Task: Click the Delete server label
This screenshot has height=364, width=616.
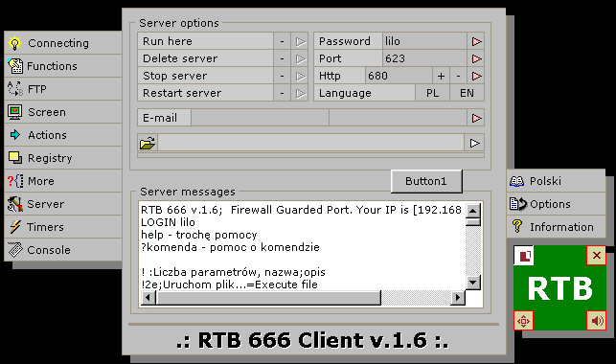Action: click(x=205, y=58)
